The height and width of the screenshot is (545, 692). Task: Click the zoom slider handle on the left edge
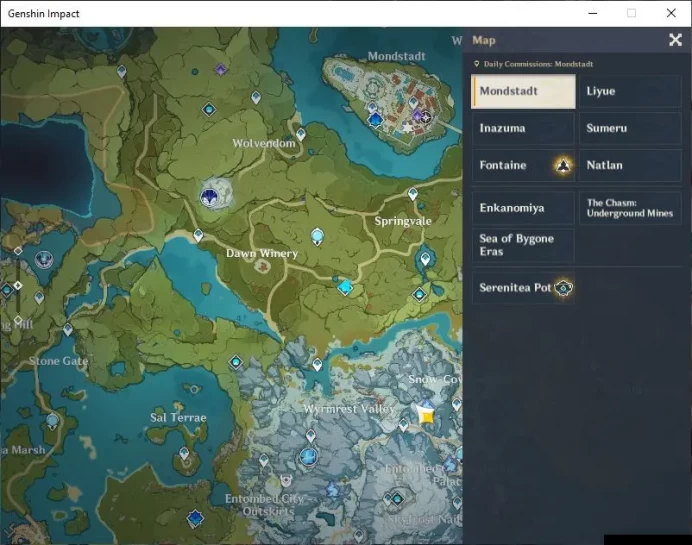18,286
